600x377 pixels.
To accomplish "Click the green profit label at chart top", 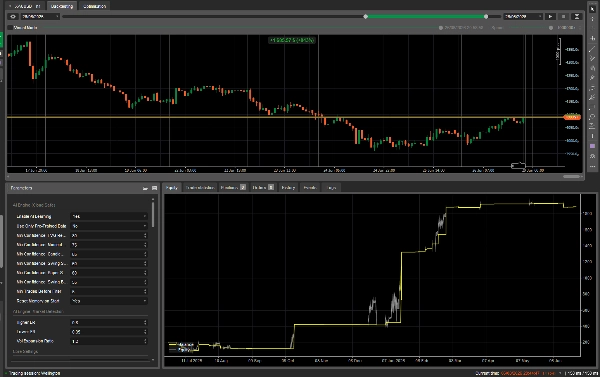I will click(292, 40).
